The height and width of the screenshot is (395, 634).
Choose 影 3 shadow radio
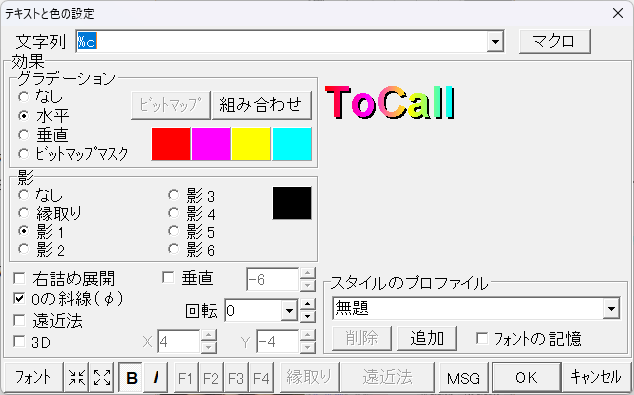click(174, 195)
